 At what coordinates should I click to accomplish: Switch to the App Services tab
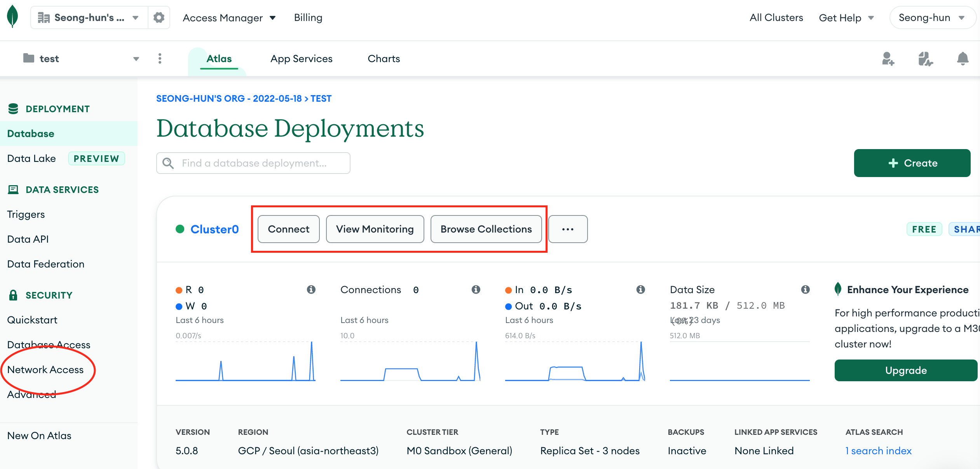tap(301, 59)
